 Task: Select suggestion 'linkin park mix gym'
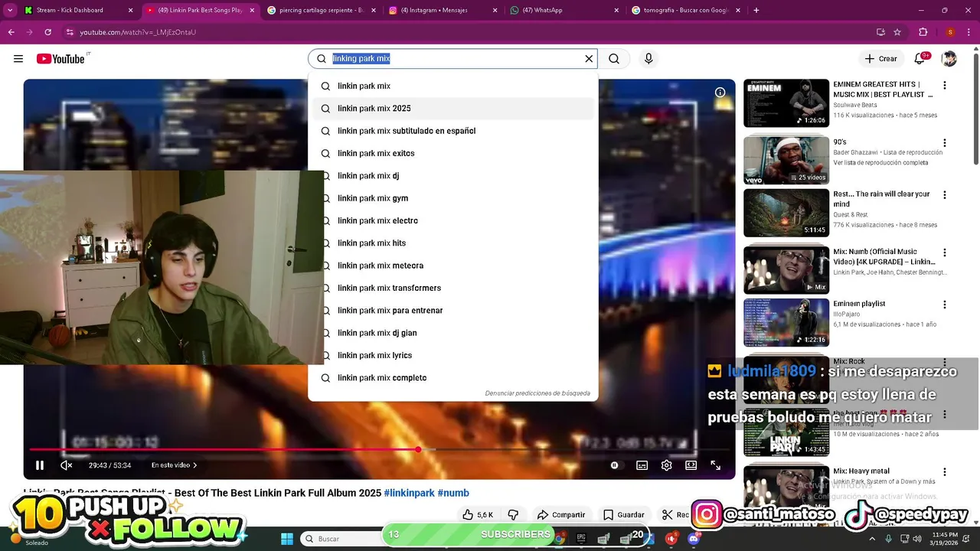(x=453, y=198)
